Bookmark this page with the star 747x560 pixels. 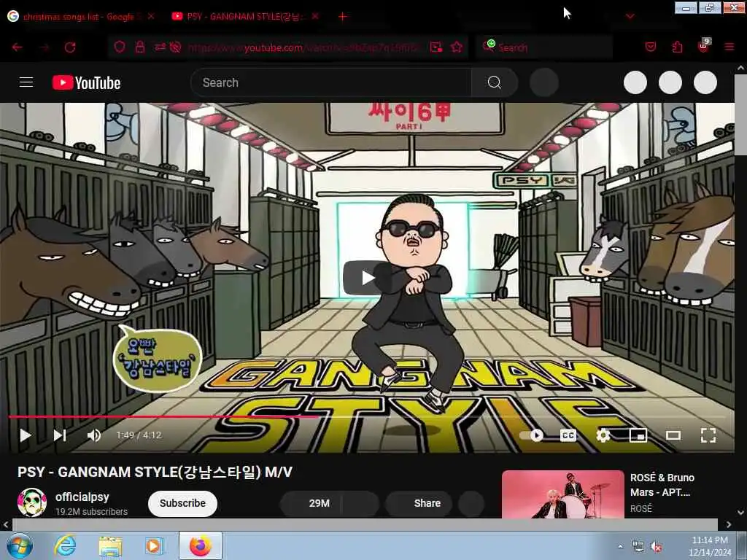click(x=457, y=47)
